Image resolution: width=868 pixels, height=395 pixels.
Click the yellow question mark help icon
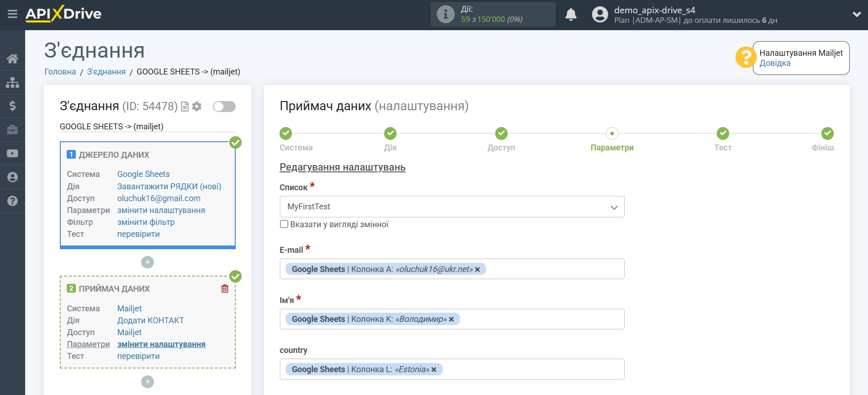pyautogui.click(x=746, y=58)
